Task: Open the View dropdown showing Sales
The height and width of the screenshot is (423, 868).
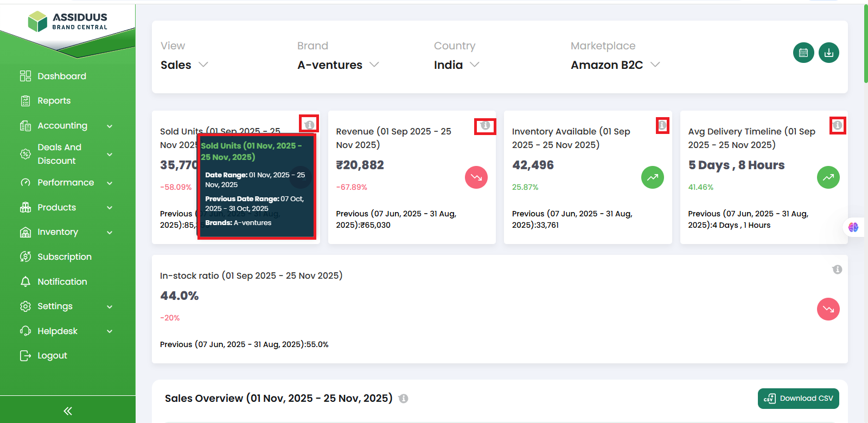Action: (184, 65)
